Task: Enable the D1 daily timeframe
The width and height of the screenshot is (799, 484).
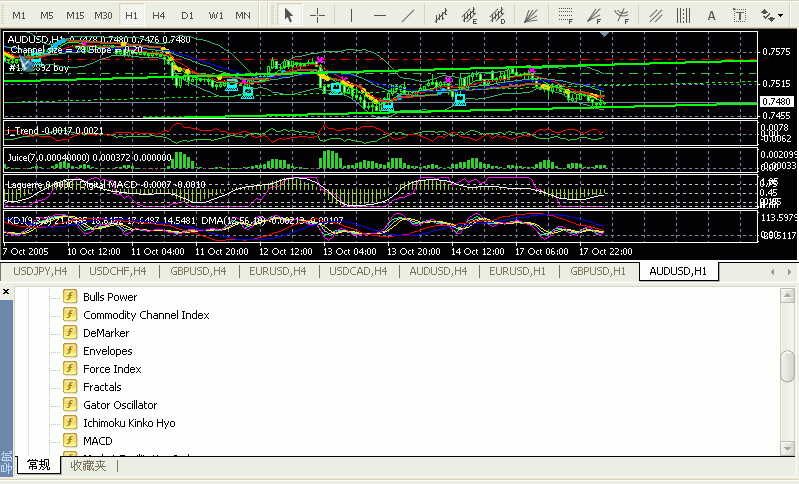Action: click(187, 15)
